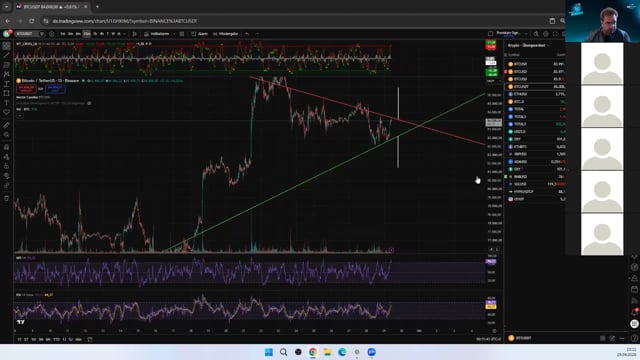Open the go-to-date calendar icon
Screen dimensions: 640x360
[90, 339]
